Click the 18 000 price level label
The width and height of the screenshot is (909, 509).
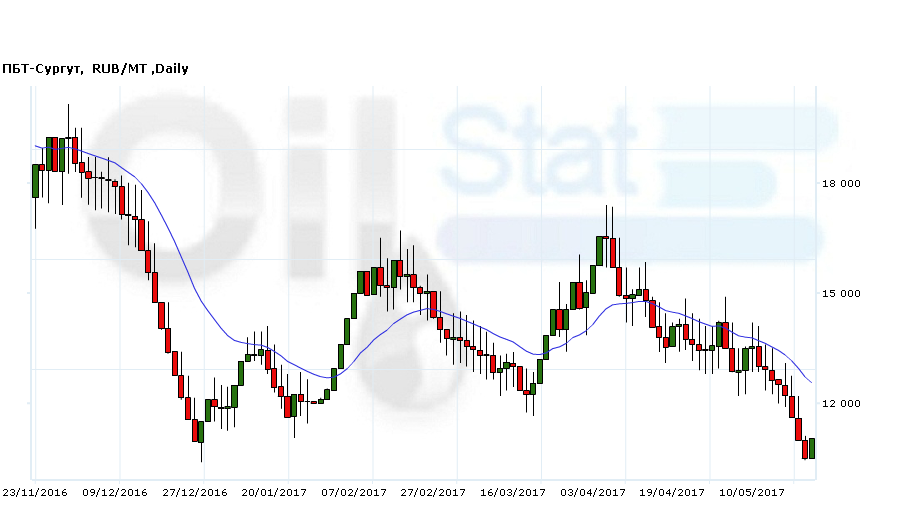tap(840, 184)
